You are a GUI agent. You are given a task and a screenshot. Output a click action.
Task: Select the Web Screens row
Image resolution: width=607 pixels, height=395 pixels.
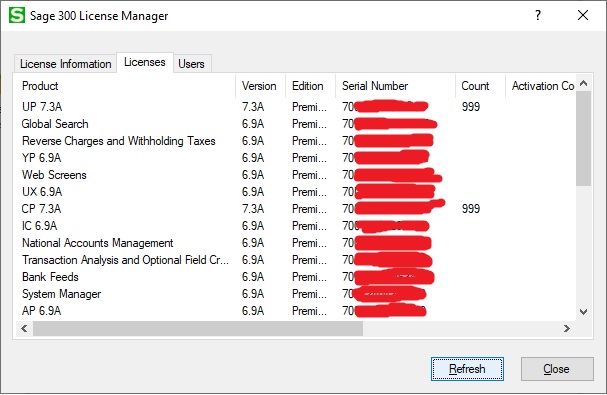tap(296, 175)
